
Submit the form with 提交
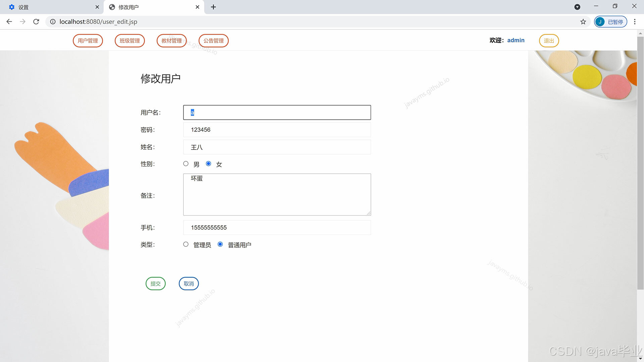click(156, 284)
